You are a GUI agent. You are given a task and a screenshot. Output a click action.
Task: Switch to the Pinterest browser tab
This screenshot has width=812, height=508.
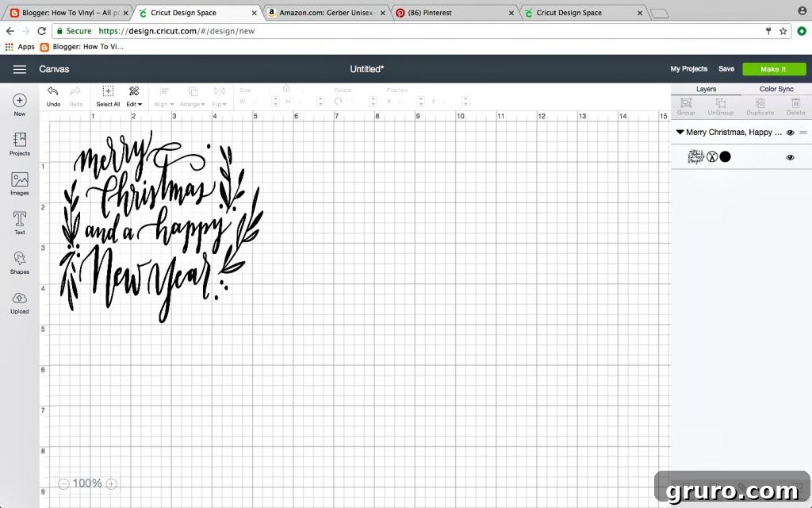pyautogui.click(x=454, y=13)
